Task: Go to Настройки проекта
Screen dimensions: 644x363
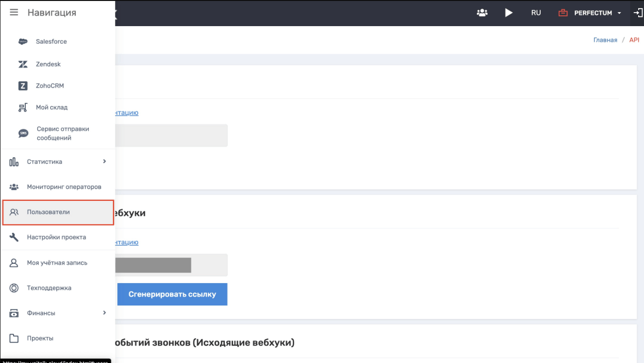Action: pos(56,237)
